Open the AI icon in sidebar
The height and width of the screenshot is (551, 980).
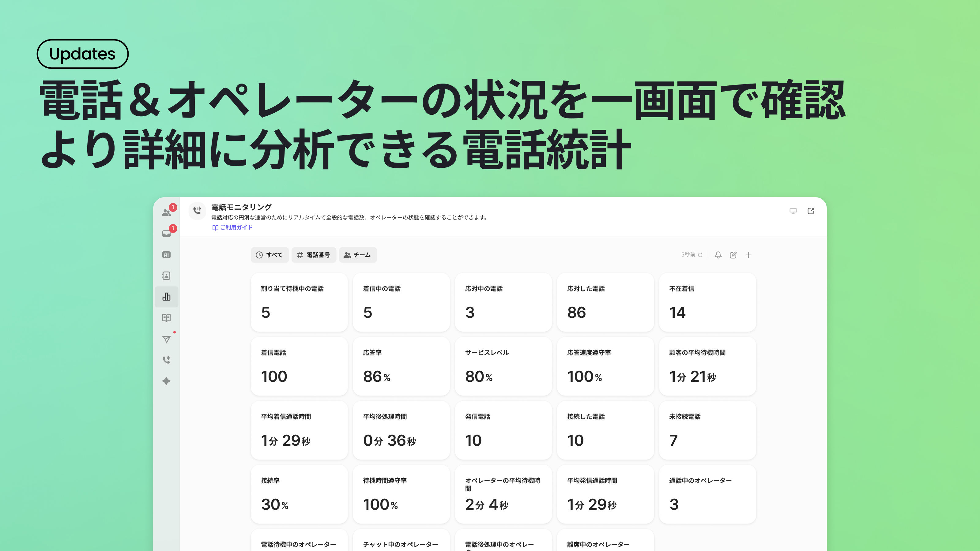tap(166, 255)
